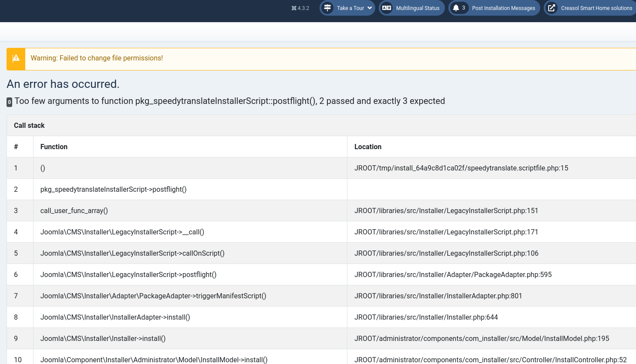636x364 pixels.
Task: Open Multilingual Status
Action: pyautogui.click(x=417, y=8)
